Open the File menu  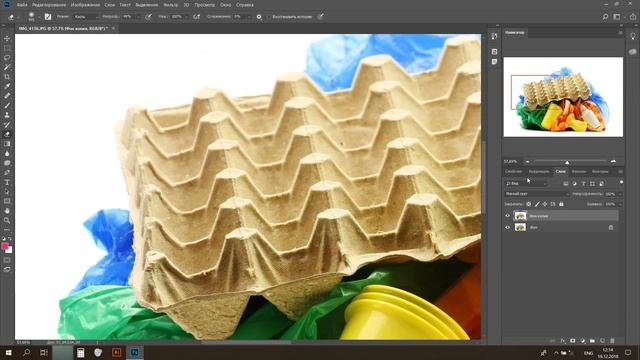pos(22,5)
